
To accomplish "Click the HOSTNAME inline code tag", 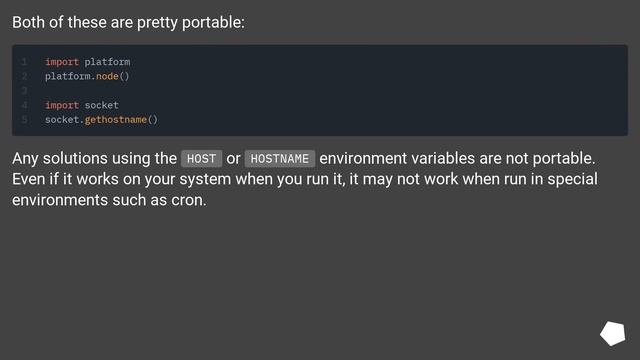I will pos(280,159).
